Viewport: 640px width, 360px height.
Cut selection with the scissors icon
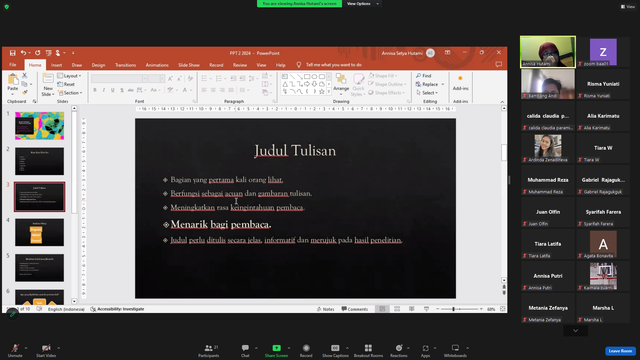pos(24,76)
